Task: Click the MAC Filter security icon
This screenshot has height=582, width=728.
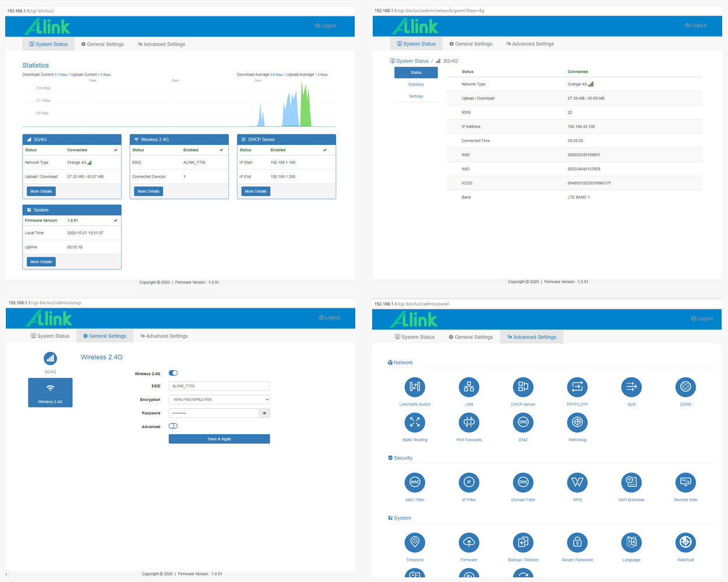Action: (x=415, y=482)
